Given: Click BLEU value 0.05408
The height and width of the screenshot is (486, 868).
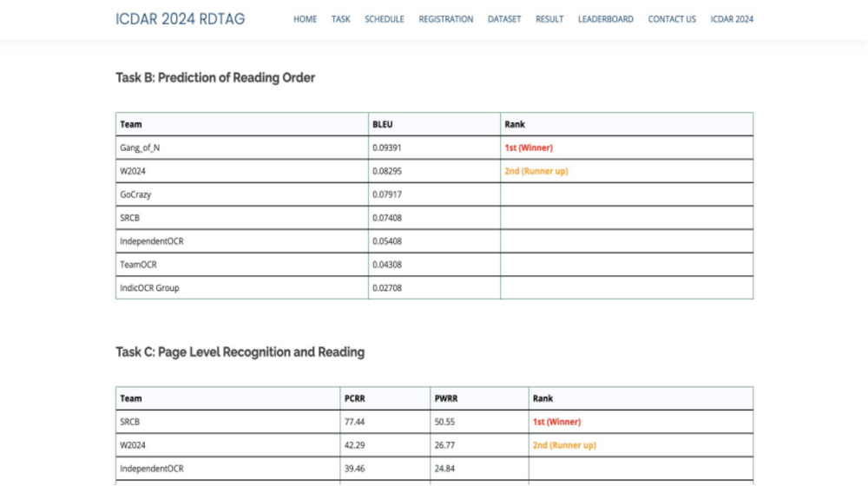Looking at the screenshot, I should click(387, 241).
